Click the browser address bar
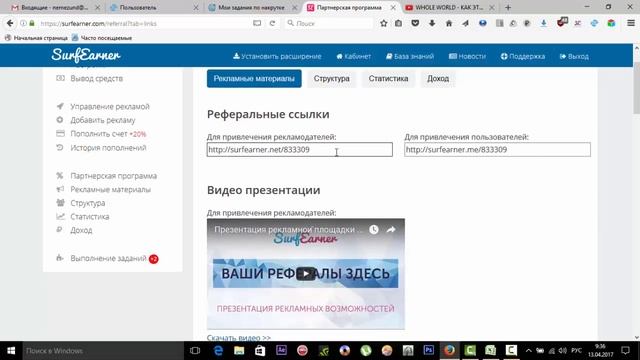640x360 pixels. coord(145,23)
